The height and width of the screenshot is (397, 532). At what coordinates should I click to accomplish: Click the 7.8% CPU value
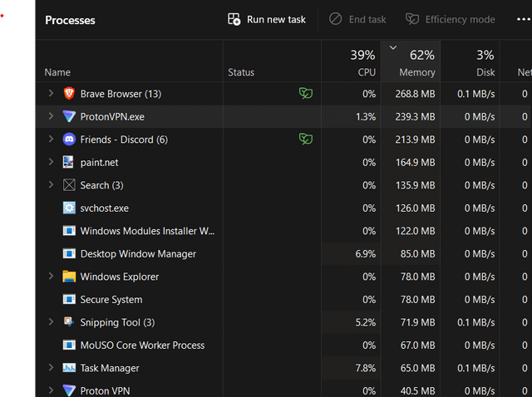(366, 368)
